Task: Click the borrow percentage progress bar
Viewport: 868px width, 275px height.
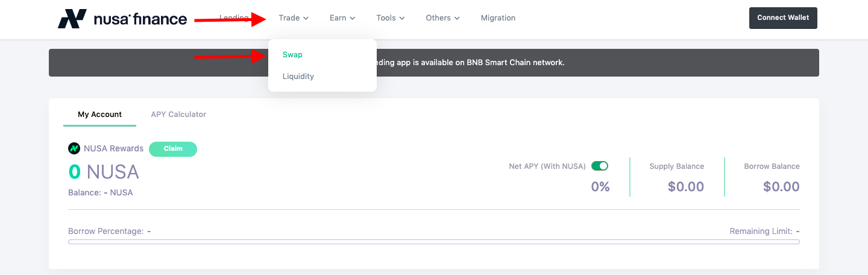Action: tap(434, 242)
